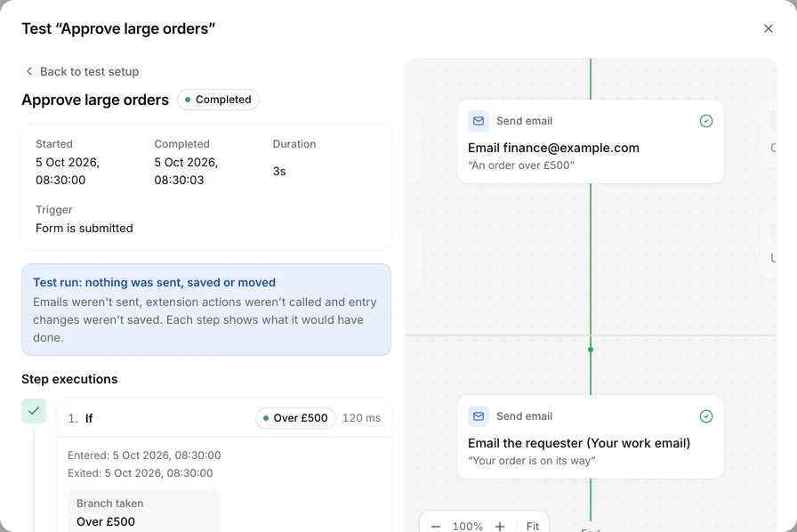Click the Completed timestamp 08:30:03

click(x=179, y=180)
